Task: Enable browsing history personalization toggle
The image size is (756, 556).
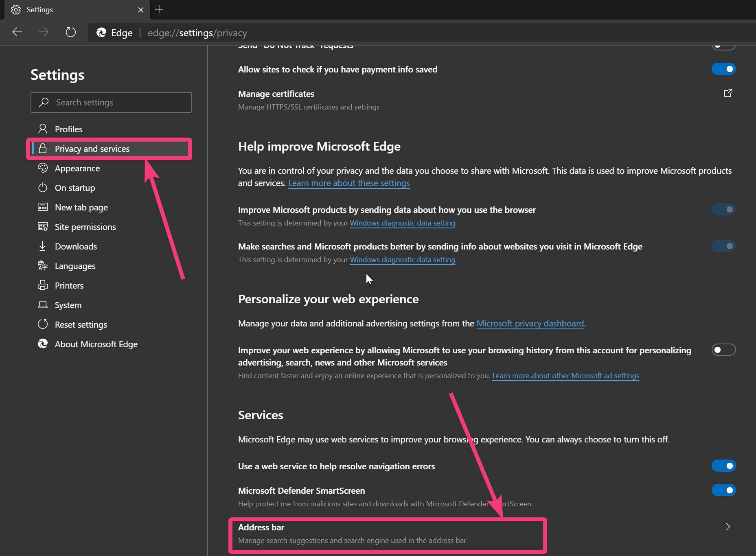Action: tap(723, 350)
